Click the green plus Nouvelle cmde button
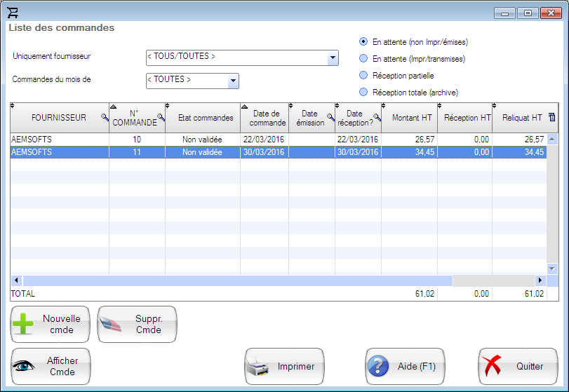Screen dimensions: 569x392 (x=51, y=324)
